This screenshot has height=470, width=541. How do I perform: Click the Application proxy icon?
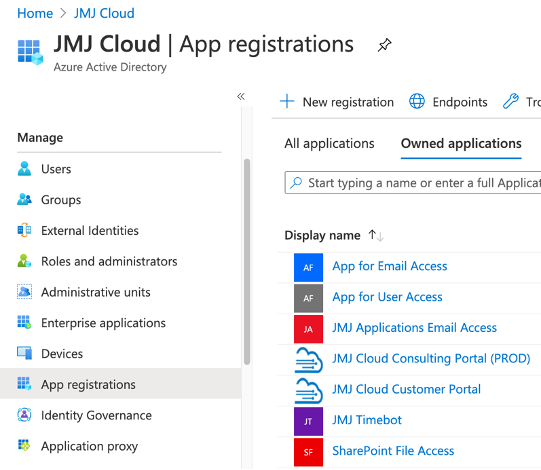click(x=24, y=445)
